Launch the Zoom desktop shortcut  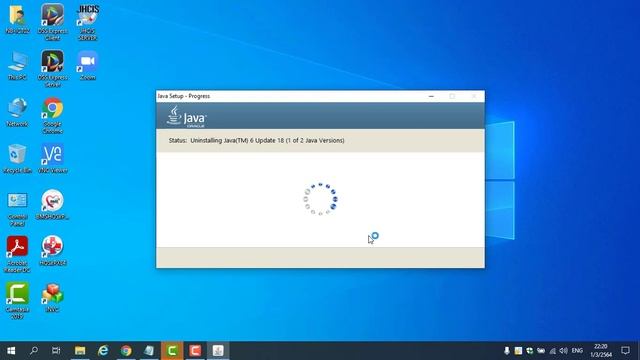[x=88, y=65]
